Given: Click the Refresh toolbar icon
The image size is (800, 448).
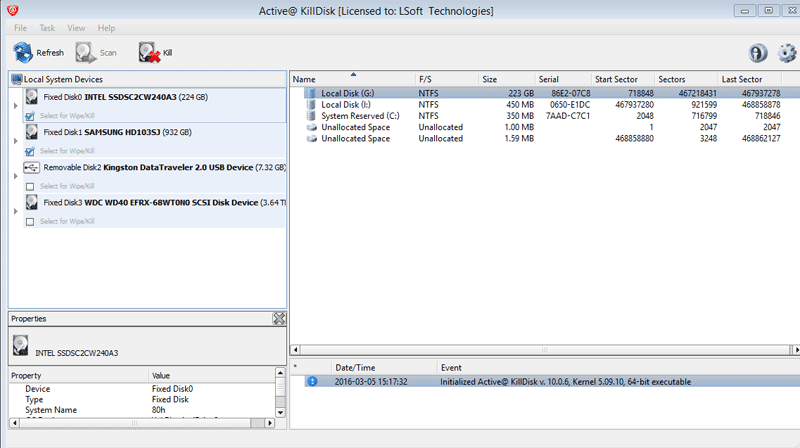Looking at the screenshot, I should tap(23, 53).
